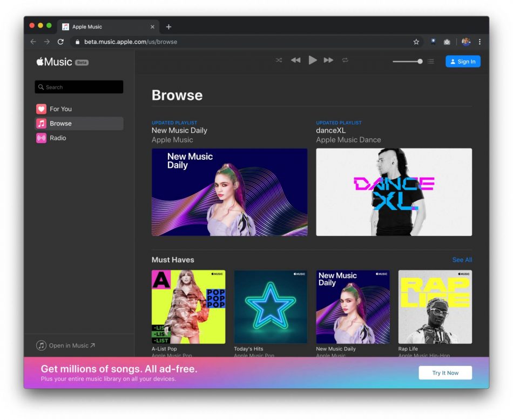Click the magnifier icon in Search

(x=41, y=87)
